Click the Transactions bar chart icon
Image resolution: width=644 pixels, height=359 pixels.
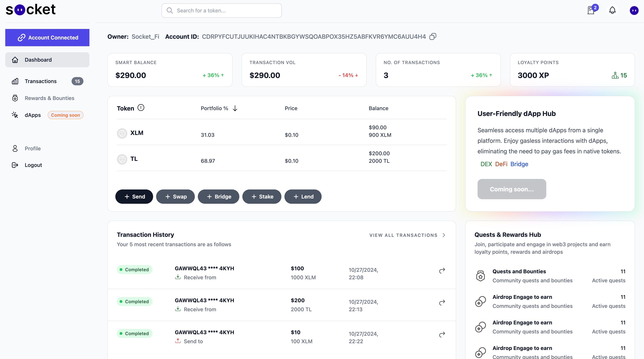point(15,81)
